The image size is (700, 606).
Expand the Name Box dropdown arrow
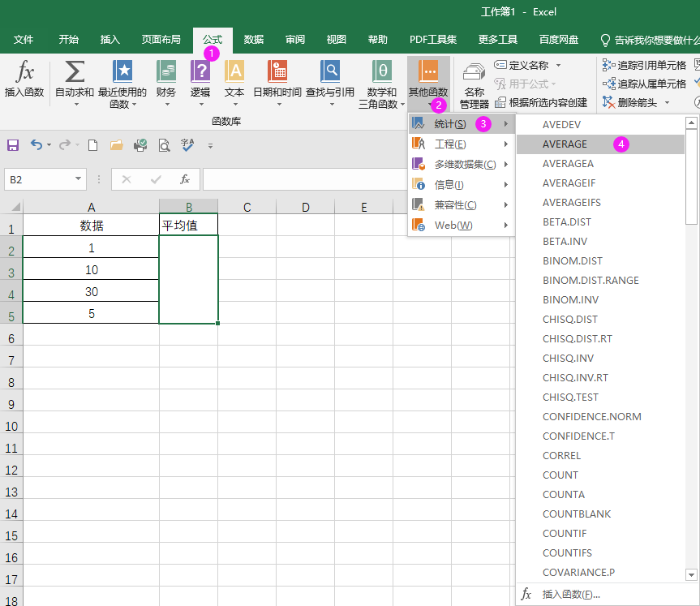(78, 179)
